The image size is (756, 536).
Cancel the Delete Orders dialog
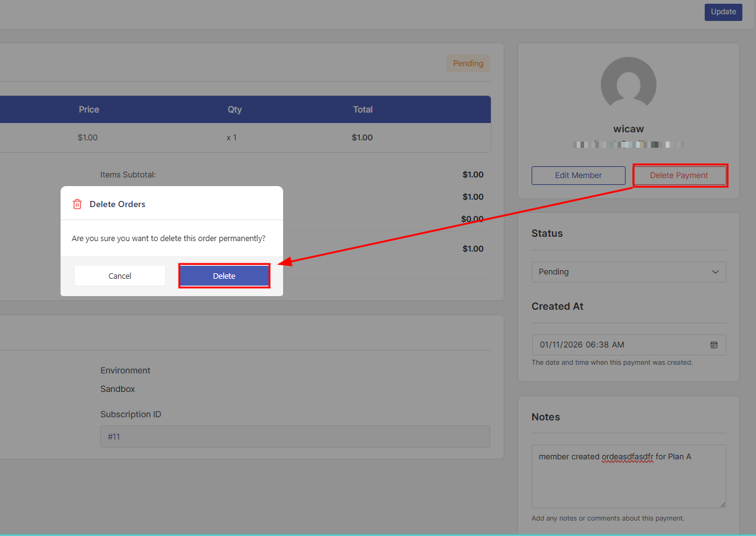(x=119, y=275)
